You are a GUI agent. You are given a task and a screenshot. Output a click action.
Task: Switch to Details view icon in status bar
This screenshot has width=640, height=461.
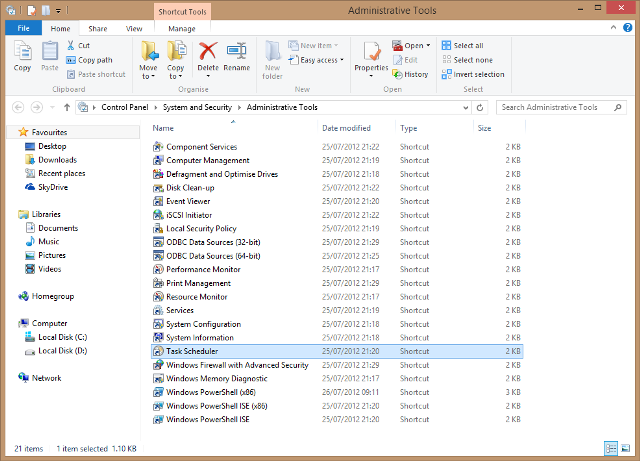(x=611, y=448)
